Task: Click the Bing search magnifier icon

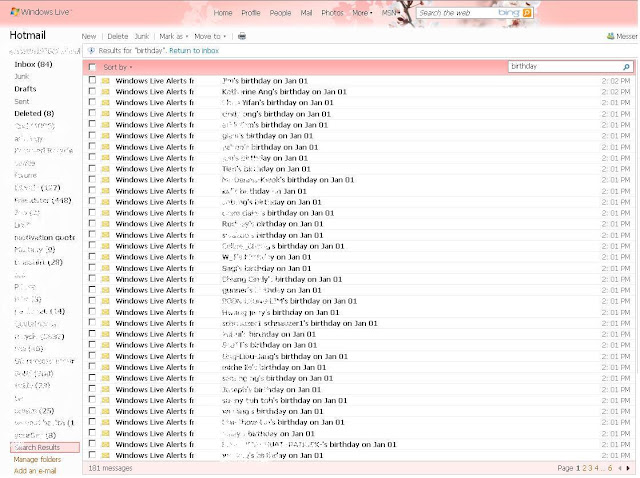Action: click(x=527, y=13)
